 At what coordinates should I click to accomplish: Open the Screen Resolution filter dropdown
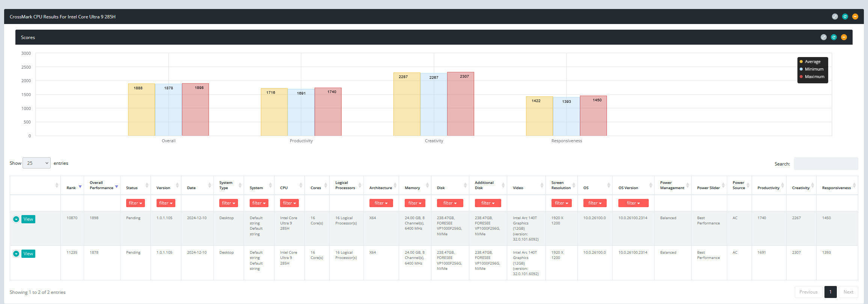[x=562, y=203]
